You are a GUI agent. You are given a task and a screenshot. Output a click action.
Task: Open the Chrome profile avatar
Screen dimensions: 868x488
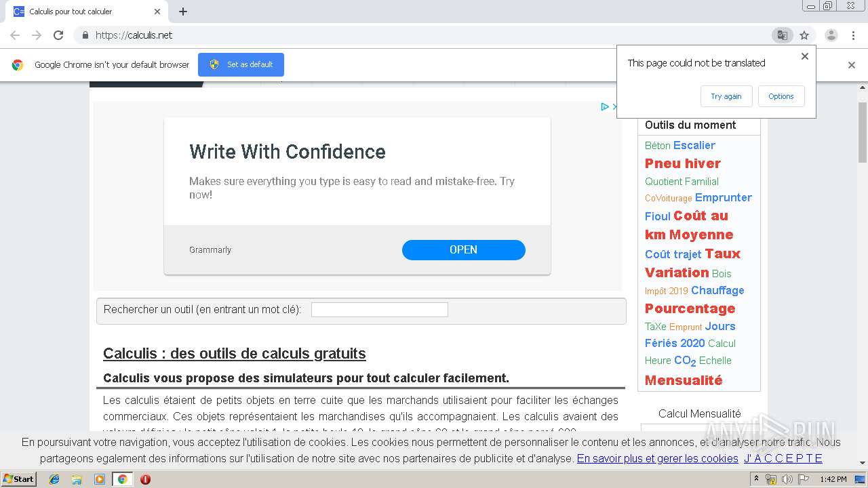[831, 35]
